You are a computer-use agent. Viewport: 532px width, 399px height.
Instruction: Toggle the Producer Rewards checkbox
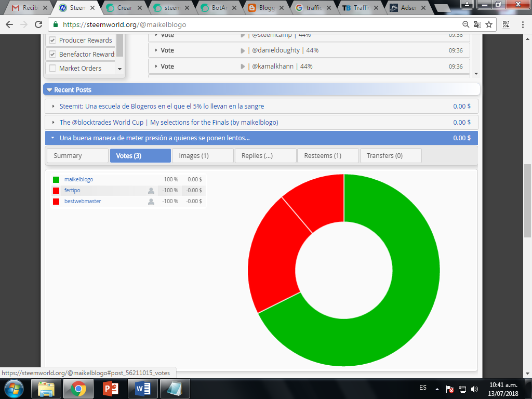click(x=52, y=41)
